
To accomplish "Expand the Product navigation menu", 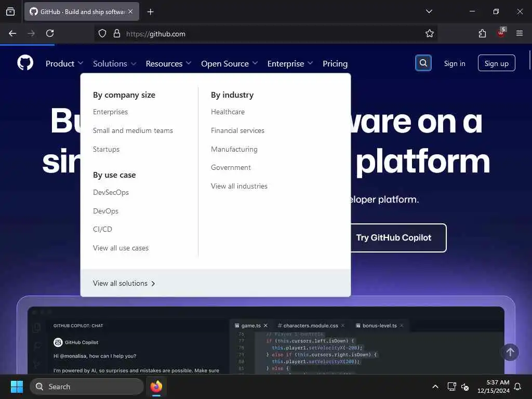I will point(64,63).
